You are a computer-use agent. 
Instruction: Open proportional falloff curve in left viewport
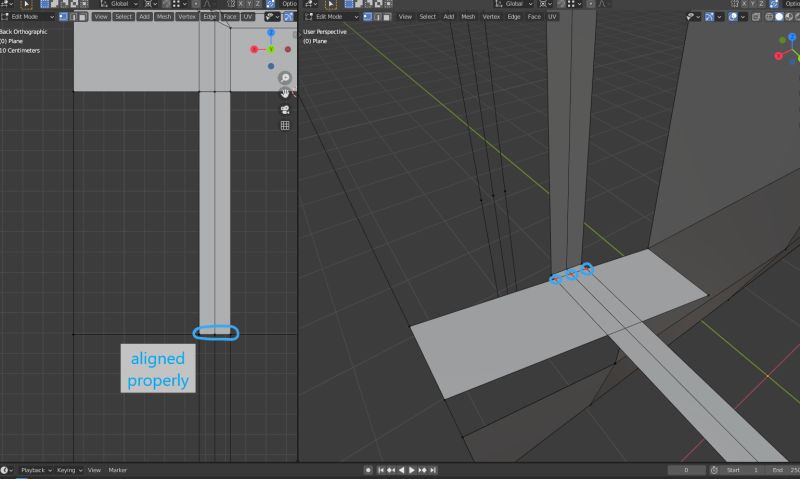coord(207,4)
